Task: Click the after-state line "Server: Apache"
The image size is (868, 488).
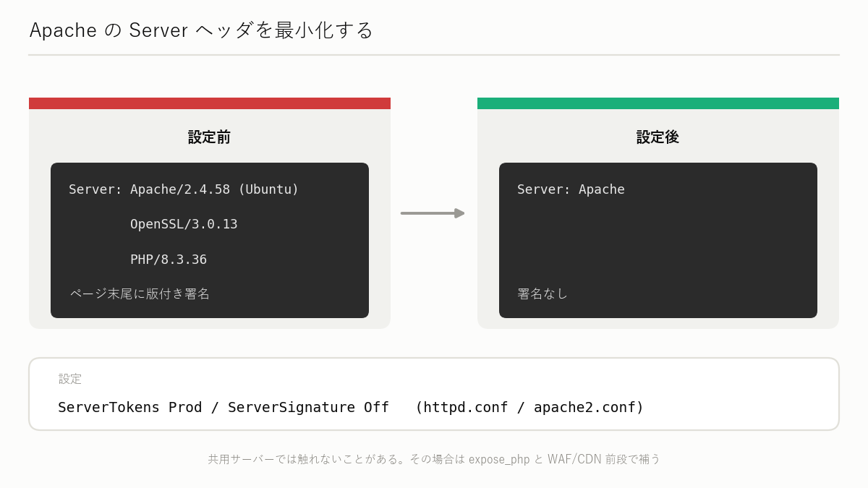Action: click(571, 189)
